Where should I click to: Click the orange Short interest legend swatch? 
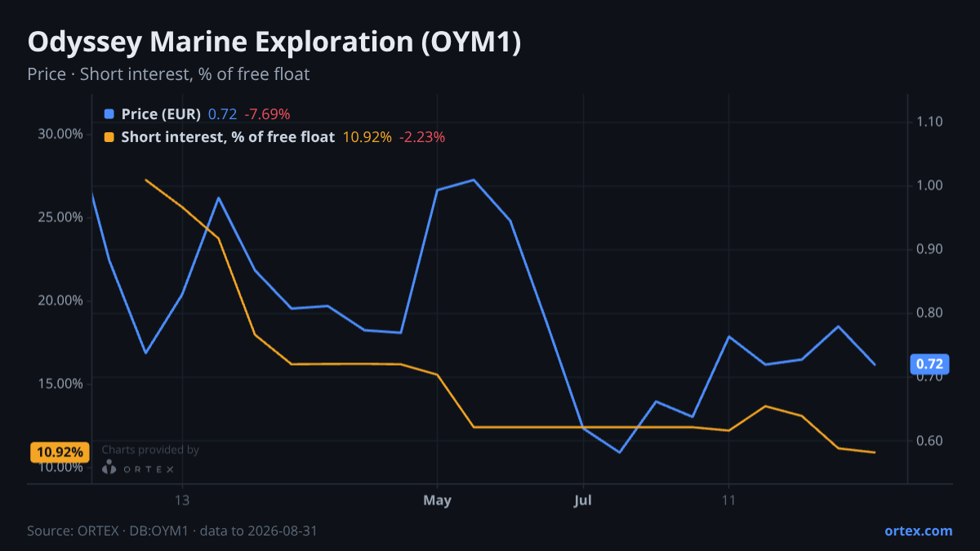click(109, 137)
